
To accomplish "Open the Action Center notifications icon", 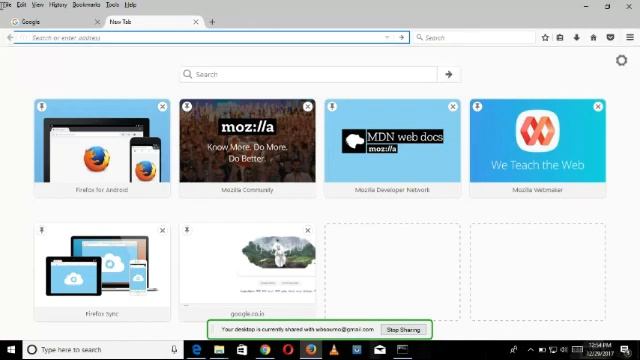I will [x=624, y=350].
